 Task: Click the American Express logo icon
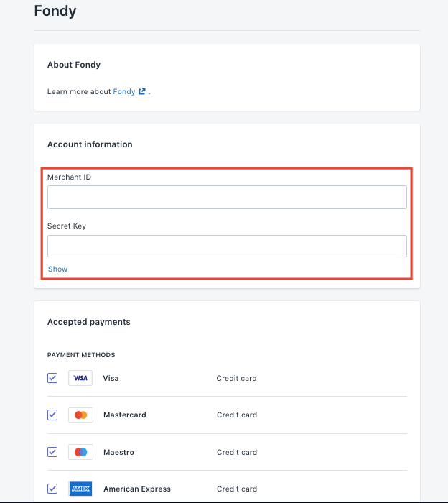(x=80, y=489)
